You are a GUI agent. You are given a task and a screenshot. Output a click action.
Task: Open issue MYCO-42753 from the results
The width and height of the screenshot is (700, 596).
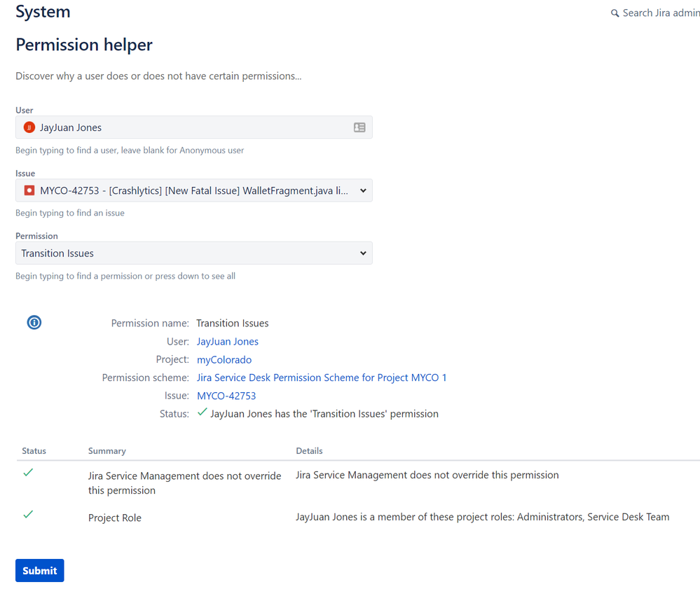226,395
